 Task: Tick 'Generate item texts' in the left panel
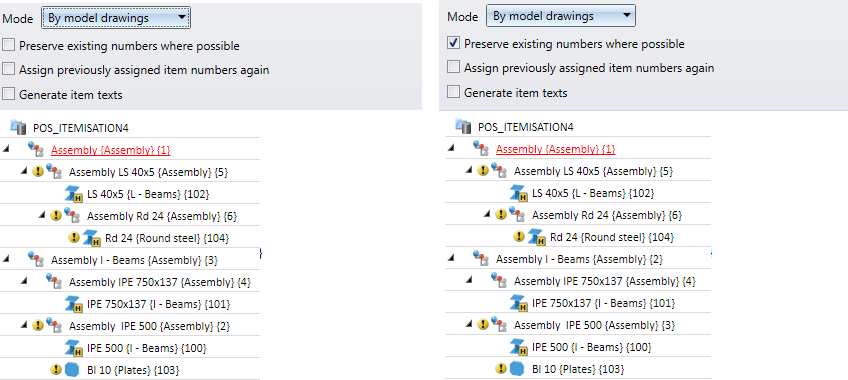point(9,94)
